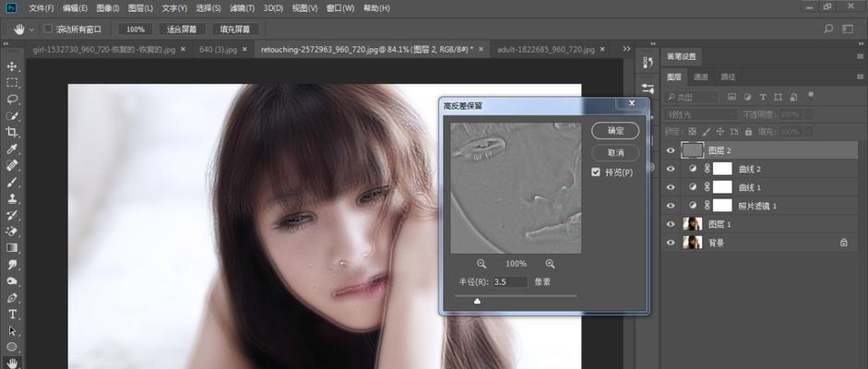Select the Pen tool

point(12,298)
